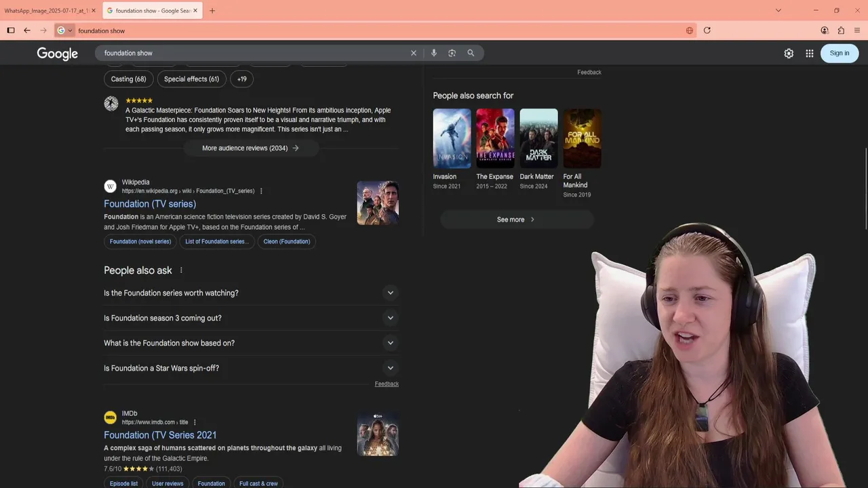Image resolution: width=868 pixels, height=488 pixels.
Task: Expand 'What is the Foundation show based on?'
Action: click(251, 343)
